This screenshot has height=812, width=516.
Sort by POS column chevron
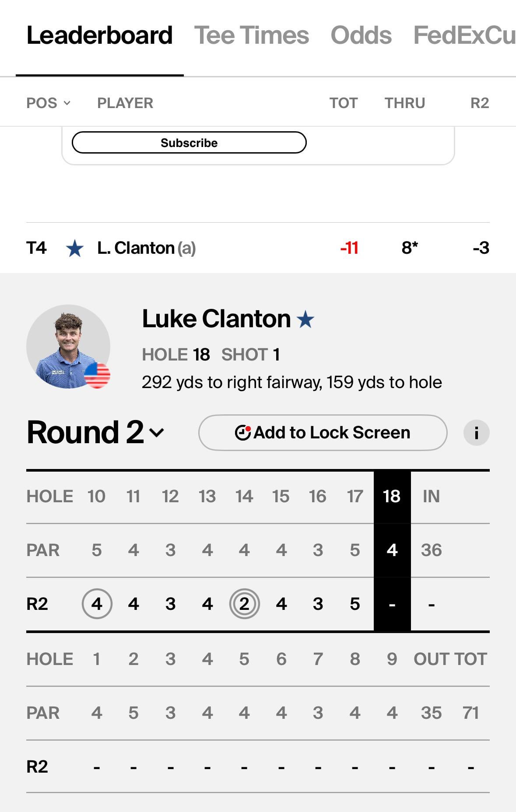pyautogui.click(x=67, y=103)
